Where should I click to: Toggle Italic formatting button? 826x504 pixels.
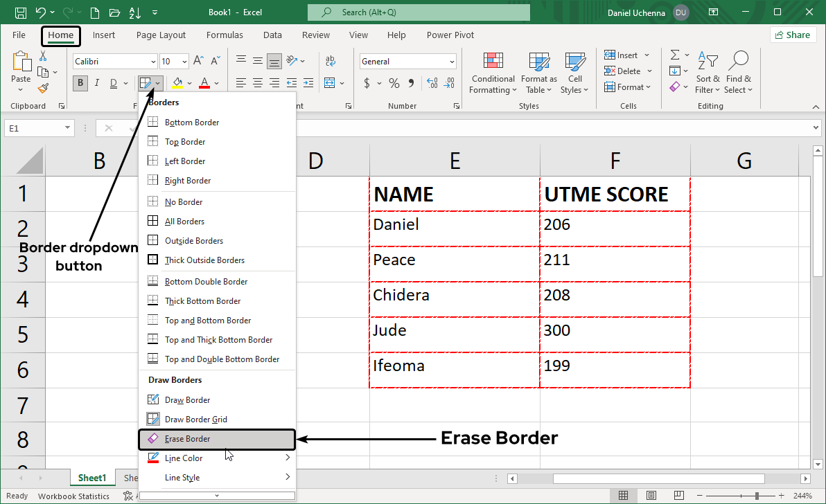click(x=97, y=84)
